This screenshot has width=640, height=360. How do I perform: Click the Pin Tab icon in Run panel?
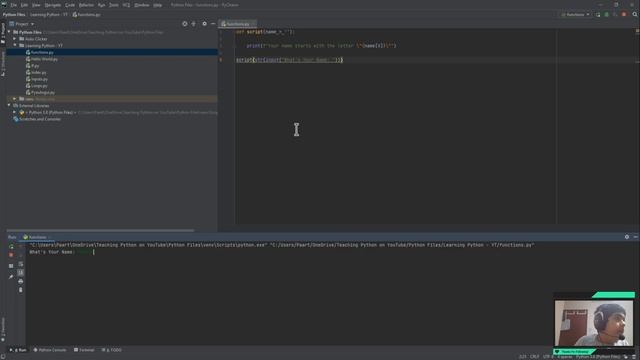(11, 277)
